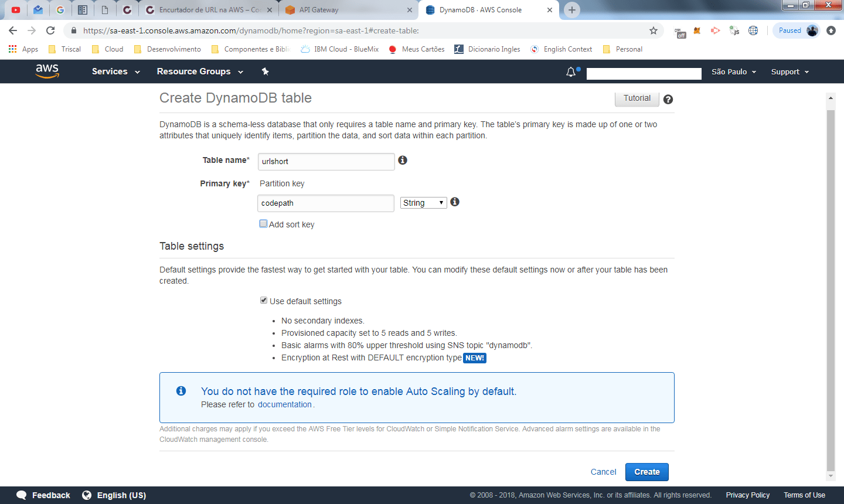844x504 pixels.
Task: Open the IBM Cloud - BlueMix bookmark
Action: 339,49
